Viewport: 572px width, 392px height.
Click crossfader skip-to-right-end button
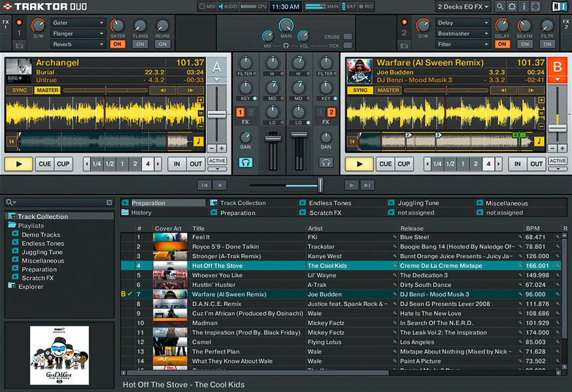pos(367,186)
